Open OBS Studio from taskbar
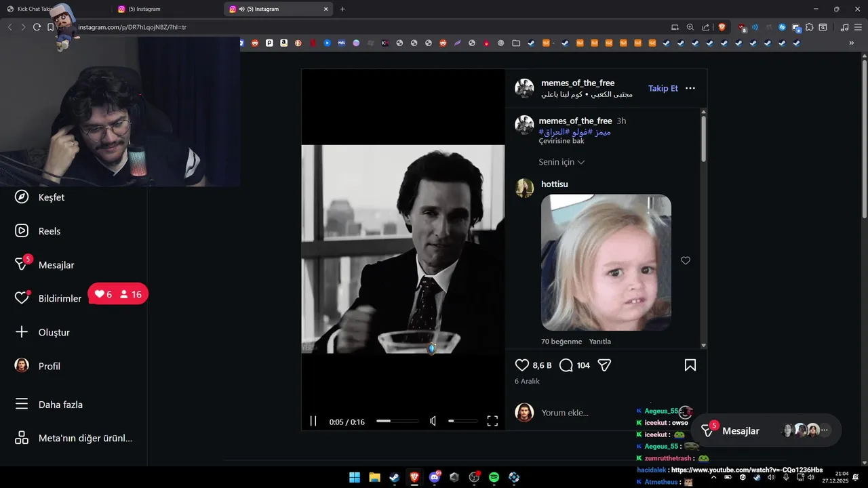 coord(474,477)
